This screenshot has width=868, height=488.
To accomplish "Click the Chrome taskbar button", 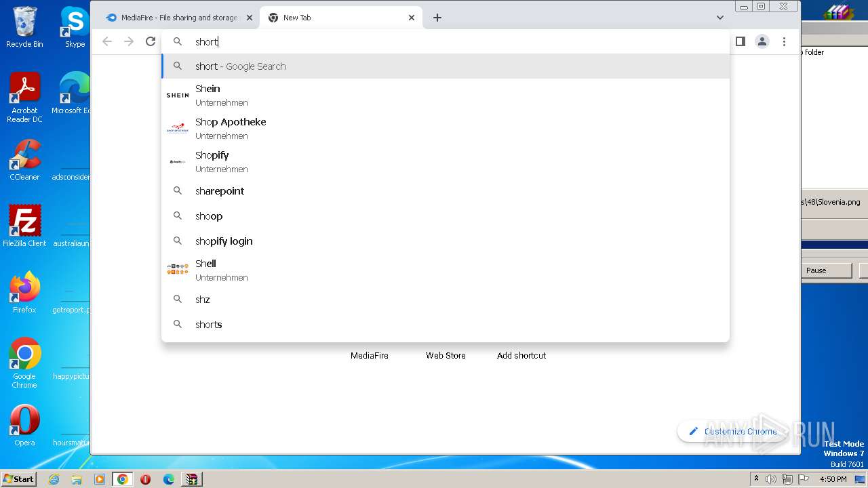I will pos(123,479).
